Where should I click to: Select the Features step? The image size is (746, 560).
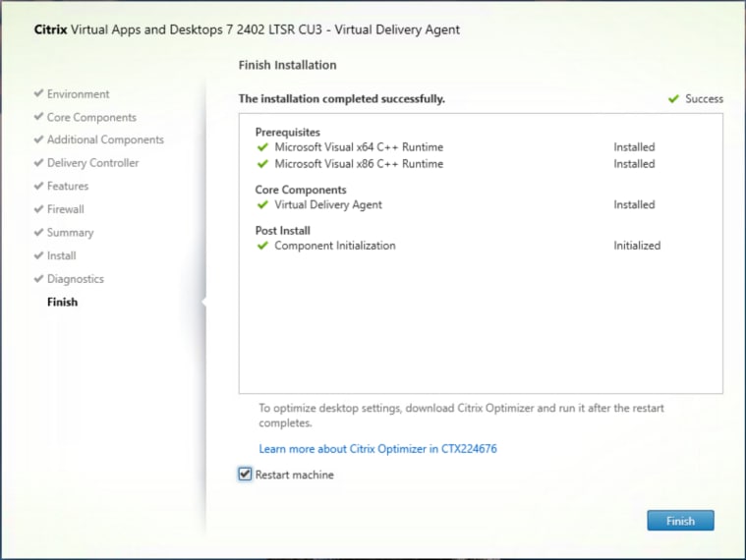point(68,186)
